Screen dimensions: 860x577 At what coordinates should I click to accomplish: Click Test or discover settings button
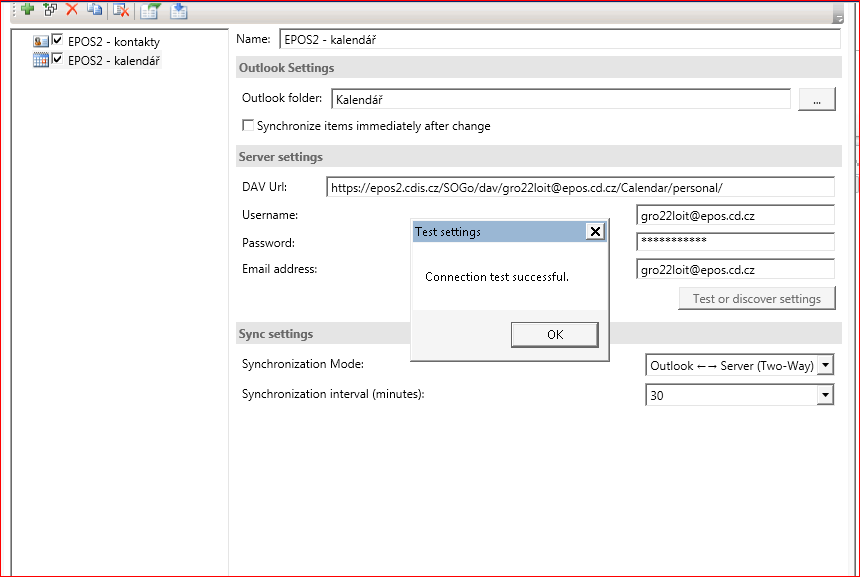pos(756,298)
